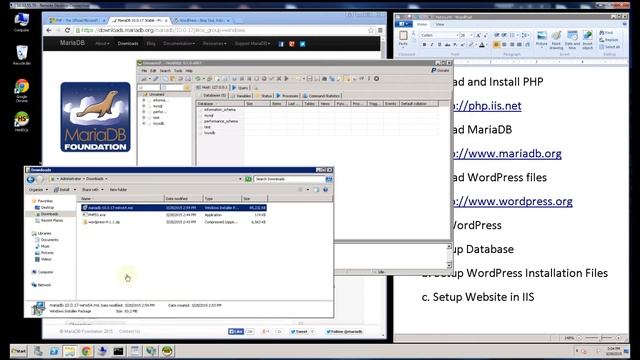Toggle Italic in WordPad ribbon
Image resolution: width=640 pixels, height=360 pixels.
[x=432, y=44]
